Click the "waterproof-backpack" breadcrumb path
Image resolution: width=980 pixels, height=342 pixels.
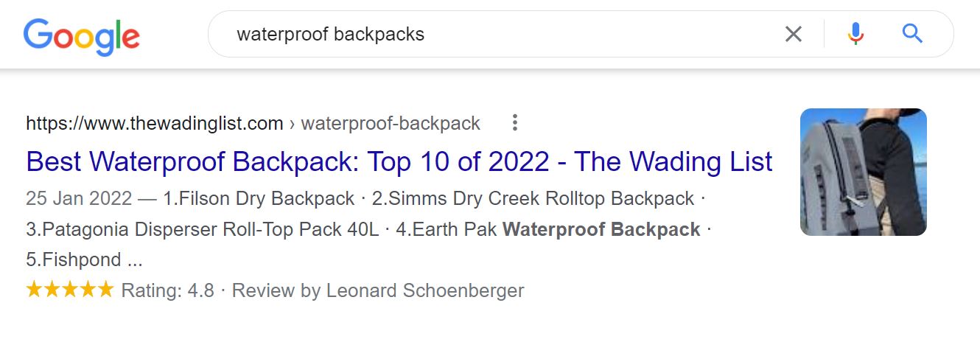click(x=391, y=123)
